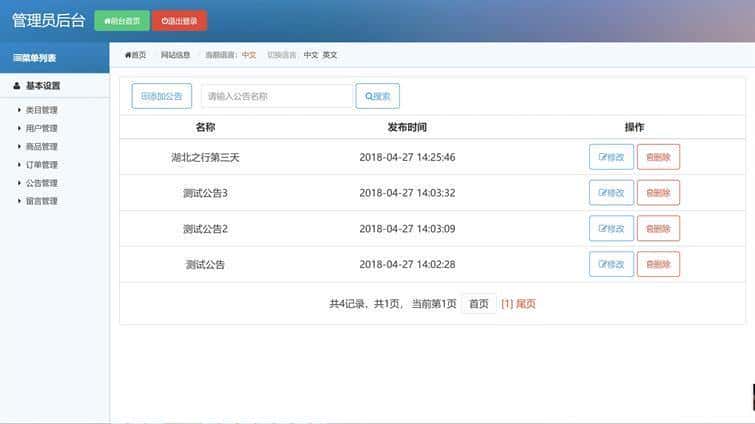Click the red 退出登录 logout button
This screenshot has width=755, height=424.
click(179, 21)
